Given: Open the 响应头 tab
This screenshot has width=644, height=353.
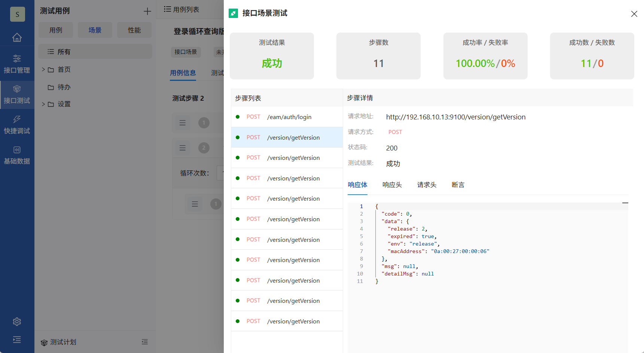Looking at the screenshot, I should [392, 185].
